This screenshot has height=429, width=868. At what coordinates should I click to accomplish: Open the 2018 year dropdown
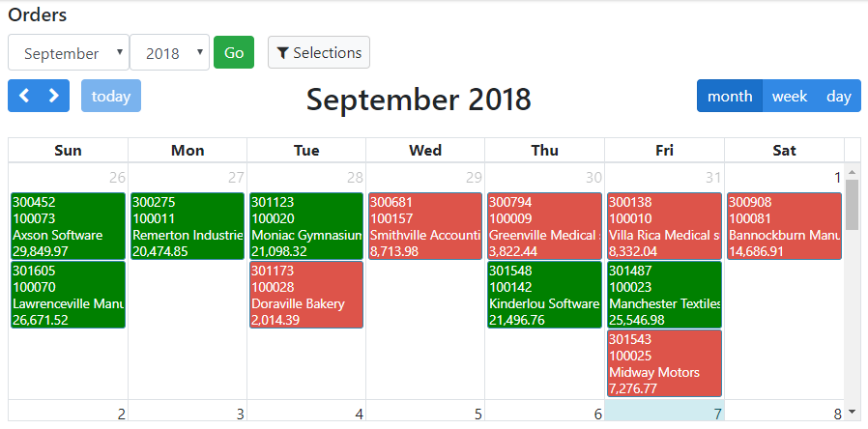169,53
